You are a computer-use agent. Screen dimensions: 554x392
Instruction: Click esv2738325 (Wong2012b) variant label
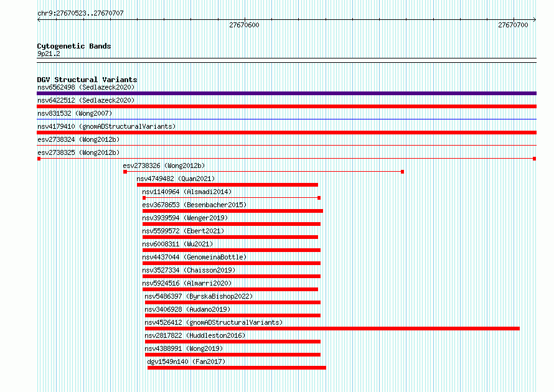pyautogui.click(x=78, y=152)
